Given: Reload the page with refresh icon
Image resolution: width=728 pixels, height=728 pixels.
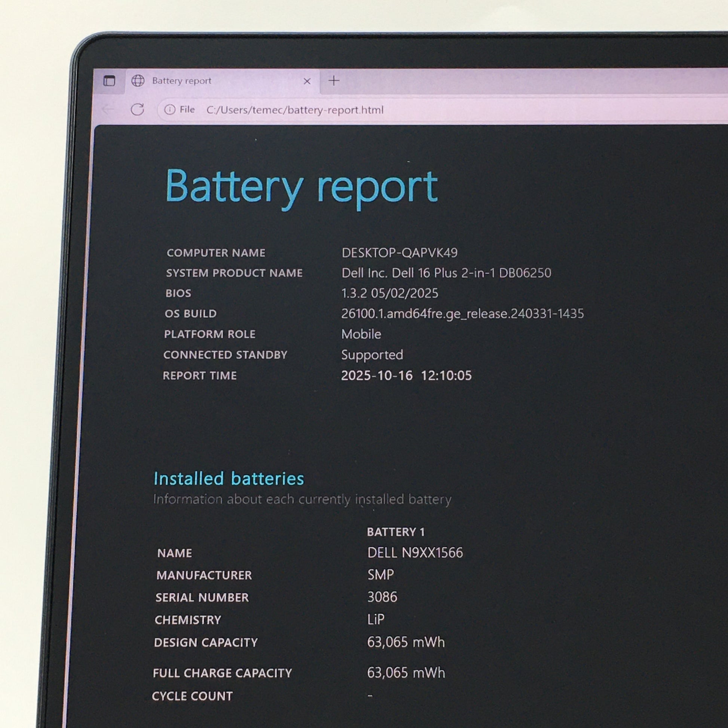Looking at the screenshot, I should [137, 110].
